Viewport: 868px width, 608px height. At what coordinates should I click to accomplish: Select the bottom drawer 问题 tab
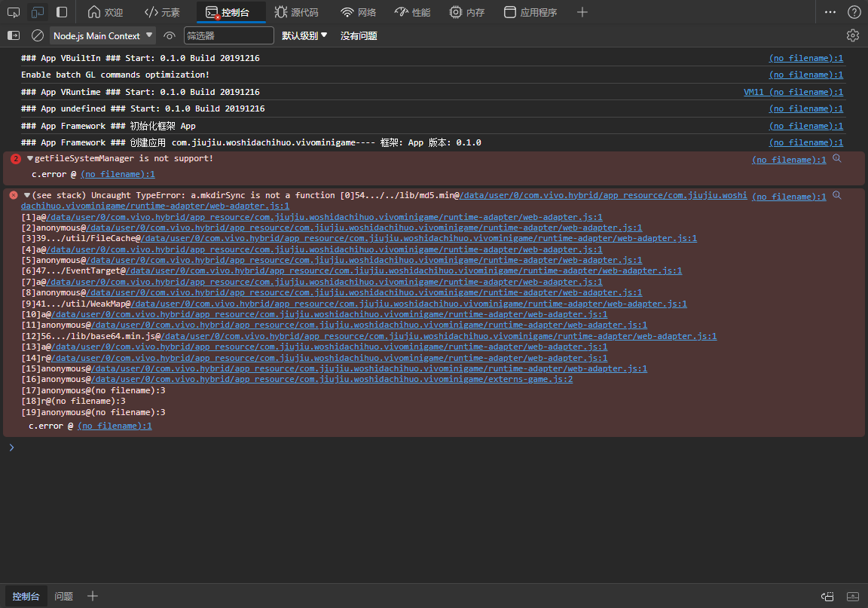pyautogui.click(x=63, y=597)
